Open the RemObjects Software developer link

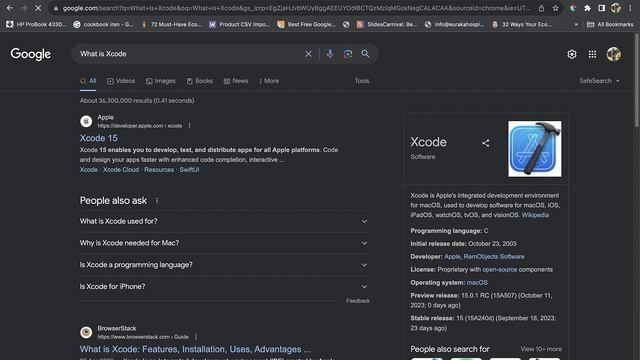494,257
